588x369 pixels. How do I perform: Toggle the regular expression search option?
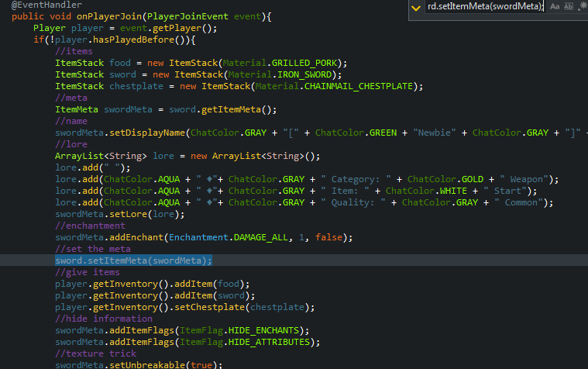coord(583,6)
